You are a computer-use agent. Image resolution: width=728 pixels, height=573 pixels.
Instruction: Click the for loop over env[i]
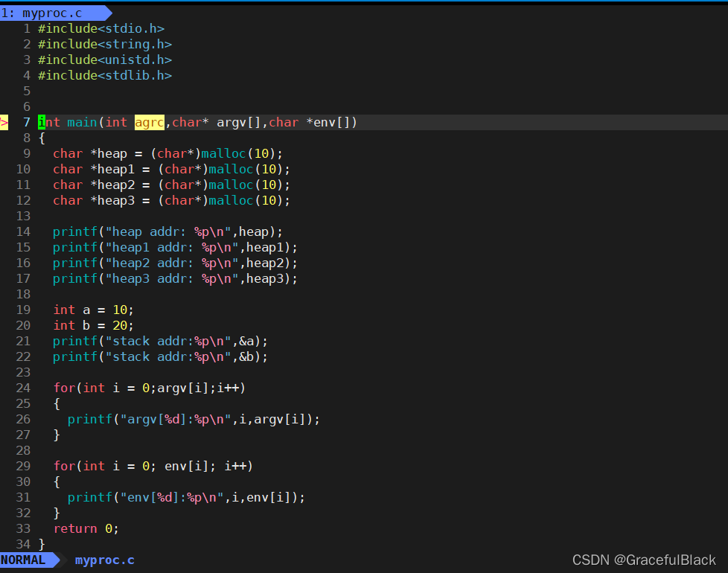point(153,467)
